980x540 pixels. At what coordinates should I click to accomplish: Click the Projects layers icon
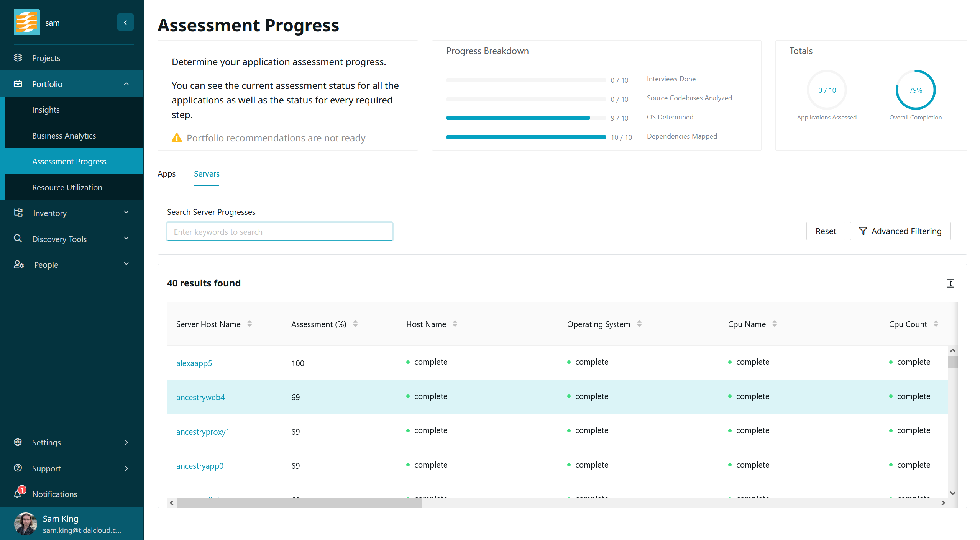[x=18, y=58]
